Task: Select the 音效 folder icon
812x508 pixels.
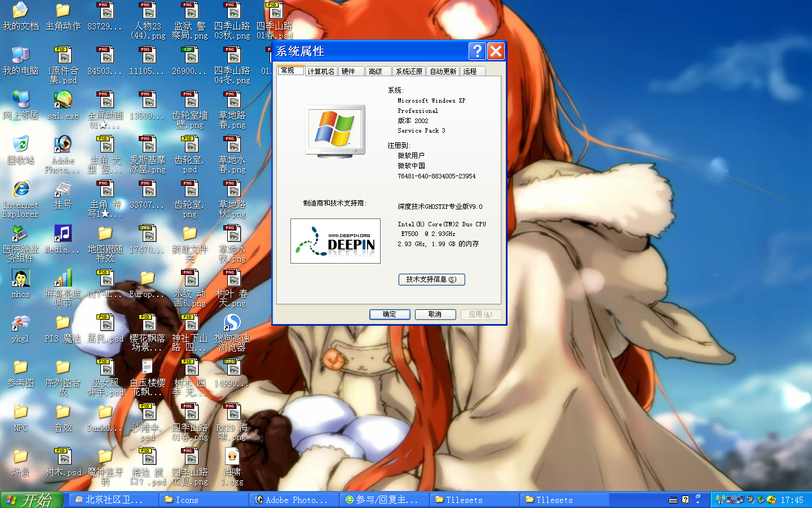Action: click(63, 417)
